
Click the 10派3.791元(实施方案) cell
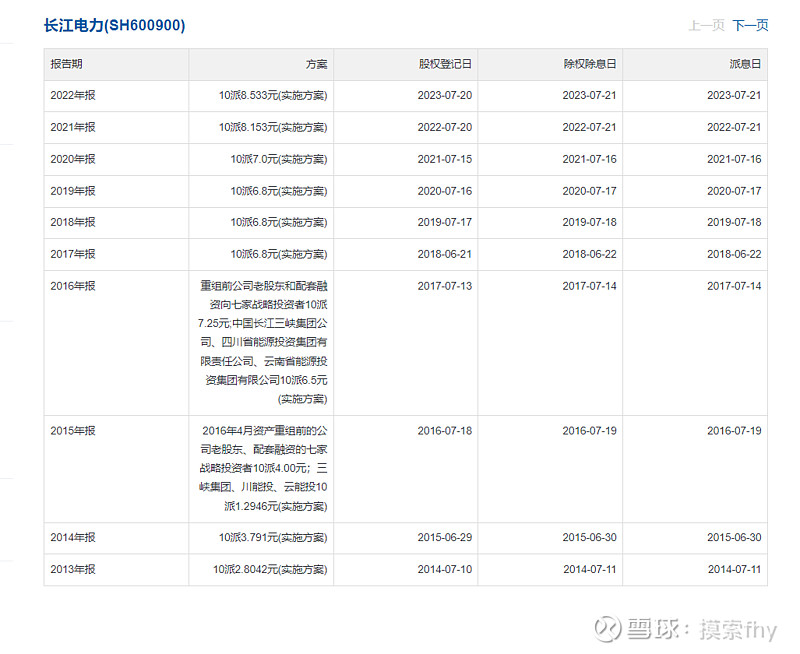273,538
